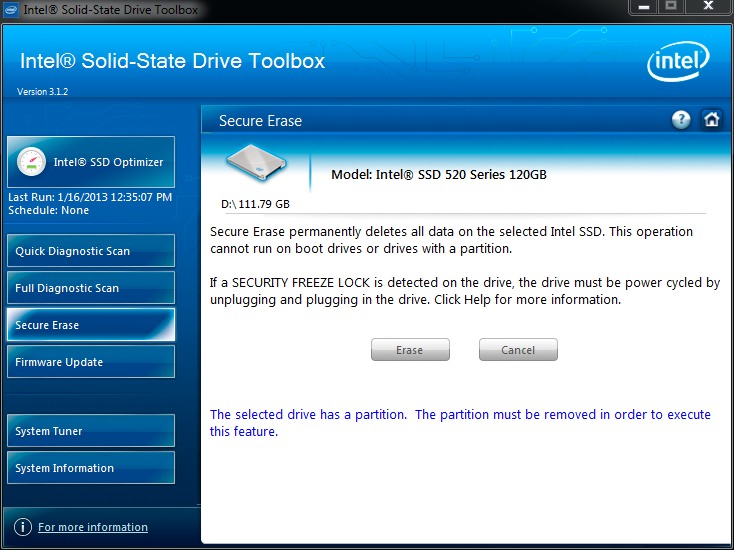Open Quick Diagnostic Scan

click(91, 251)
